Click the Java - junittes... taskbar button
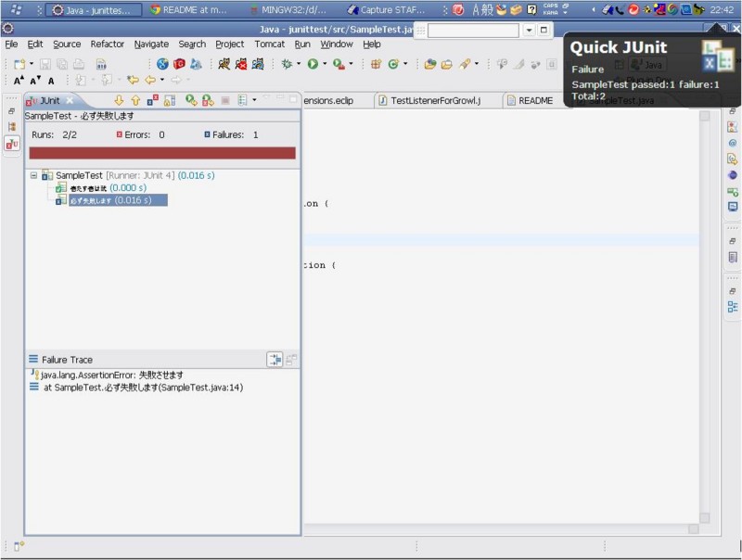742x560 pixels. pyautogui.click(x=94, y=9)
